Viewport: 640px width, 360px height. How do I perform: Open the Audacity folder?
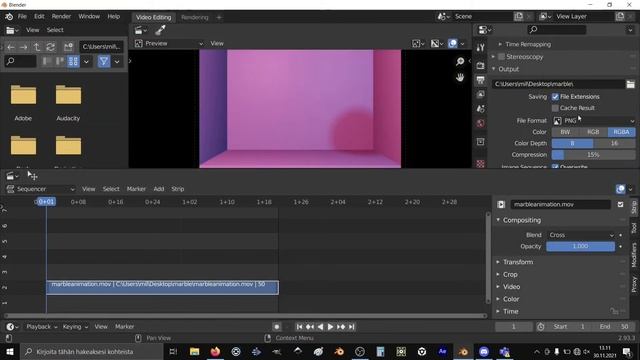tap(68, 103)
